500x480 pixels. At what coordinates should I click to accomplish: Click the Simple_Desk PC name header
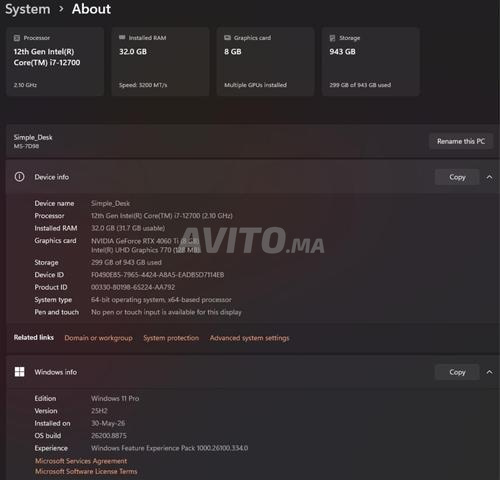pos(33,137)
